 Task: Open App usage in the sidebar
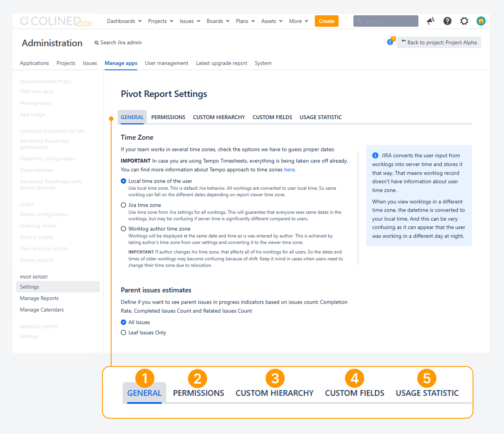(32, 114)
